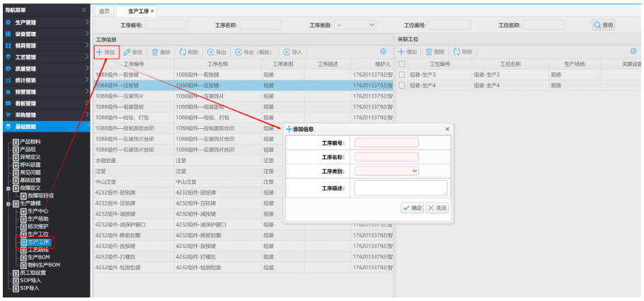Open 工艺管理 in the navigation menu
The height and width of the screenshot is (301, 644).
click(x=45, y=57)
